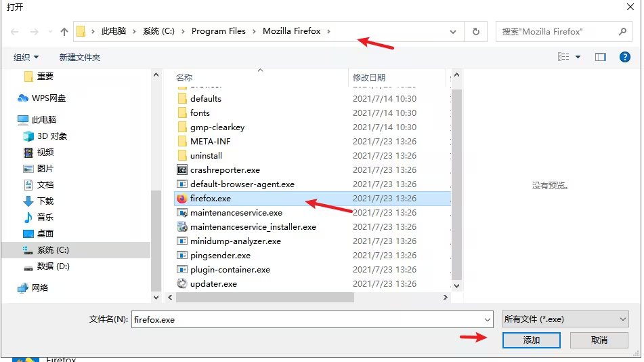The image size is (644, 362).
Task: Open the file type filter dropdown
Action: click(x=565, y=319)
